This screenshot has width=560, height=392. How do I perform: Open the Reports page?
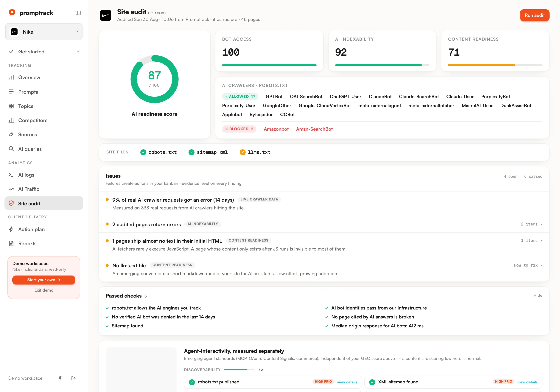[44, 243]
